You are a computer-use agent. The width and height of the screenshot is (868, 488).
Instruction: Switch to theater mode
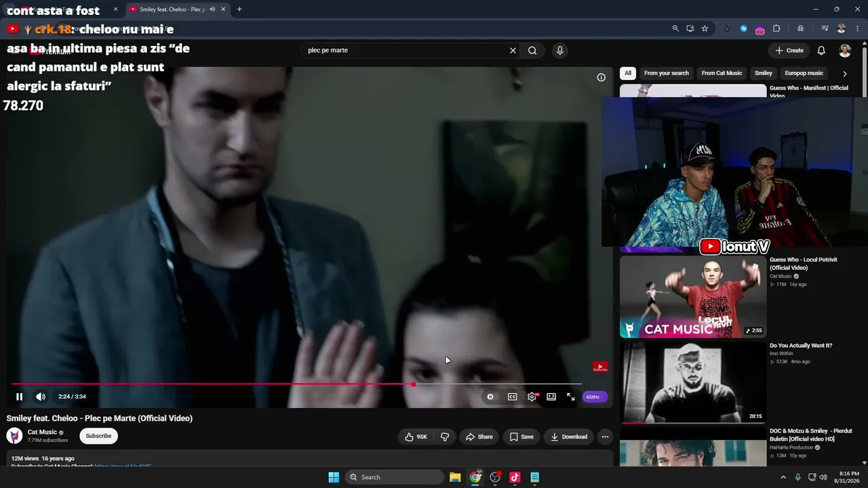(x=551, y=396)
